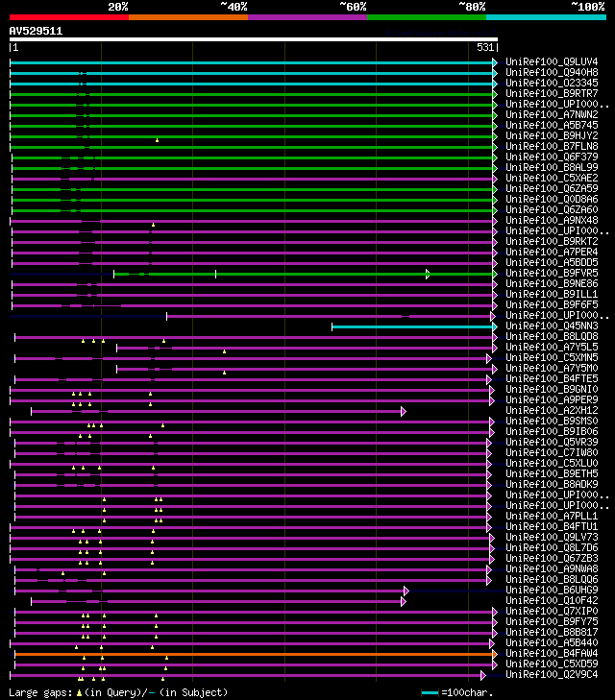Viewport: 615px width, 700px height.
Task: Open the UniRef100_A9NX48 label
Action: click(x=552, y=221)
